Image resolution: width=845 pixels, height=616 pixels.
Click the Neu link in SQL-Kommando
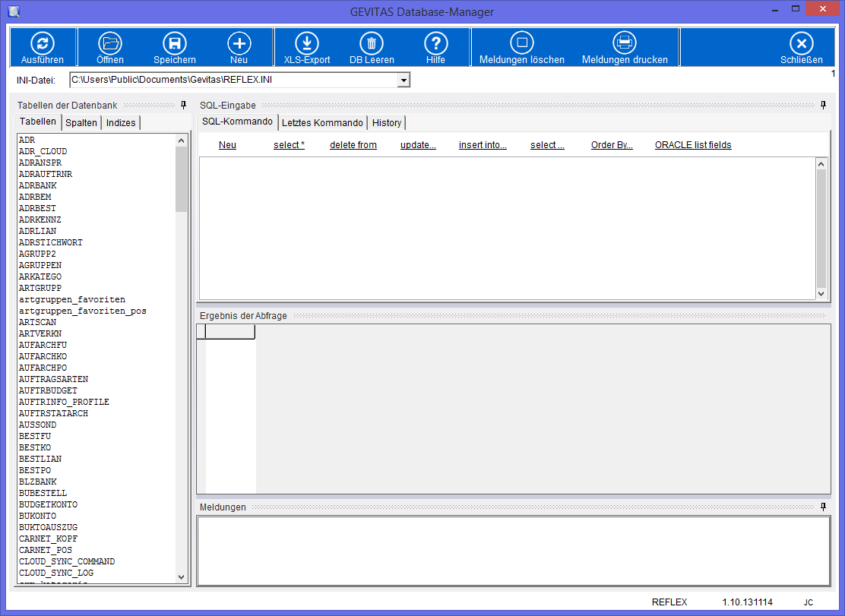tap(227, 145)
